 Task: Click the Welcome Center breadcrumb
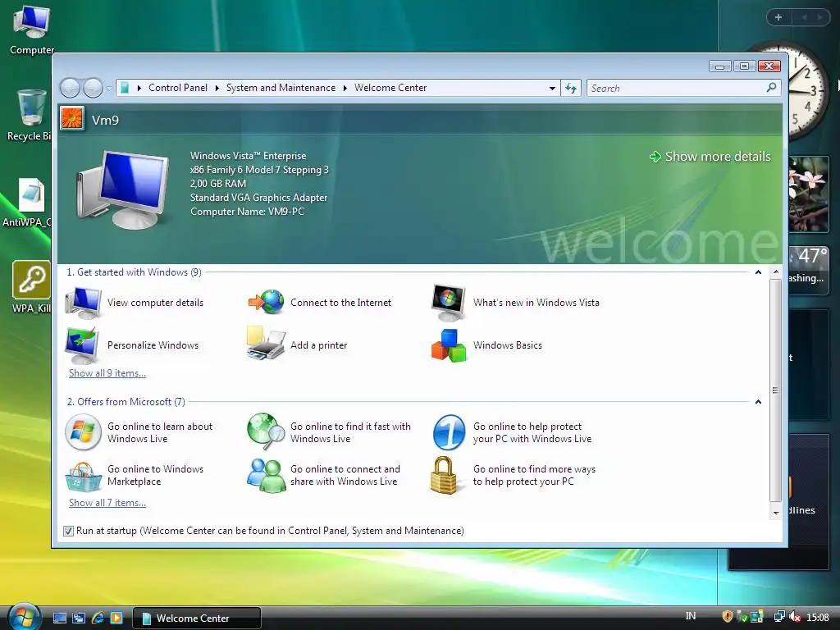pyautogui.click(x=390, y=87)
